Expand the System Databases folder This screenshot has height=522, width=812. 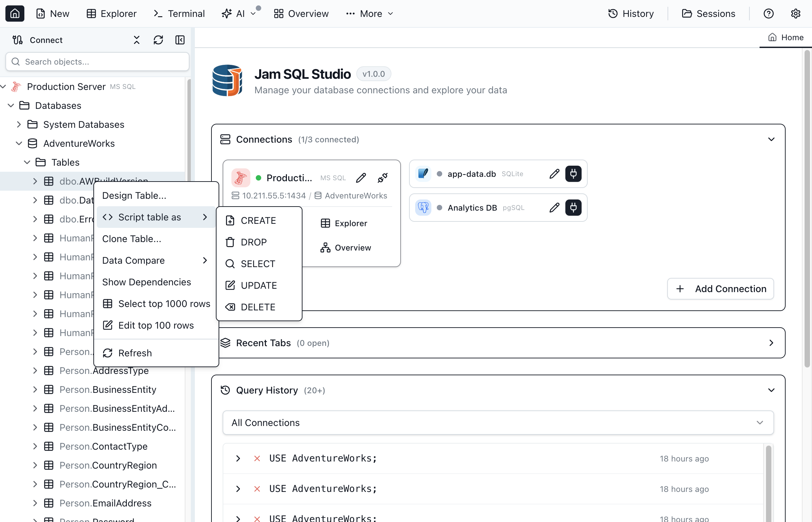click(x=19, y=124)
